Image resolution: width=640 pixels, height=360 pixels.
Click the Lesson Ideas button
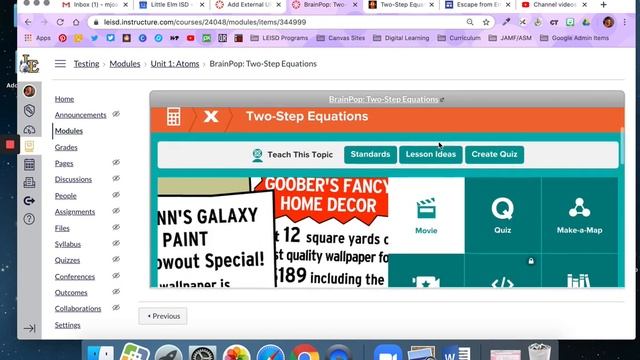pyautogui.click(x=431, y=155)
